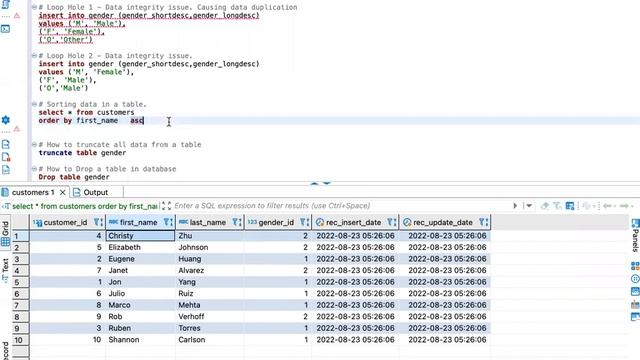The image size is (640, 360).
Task: Collapse the Drop a table comment block
Action: point(34,169)
